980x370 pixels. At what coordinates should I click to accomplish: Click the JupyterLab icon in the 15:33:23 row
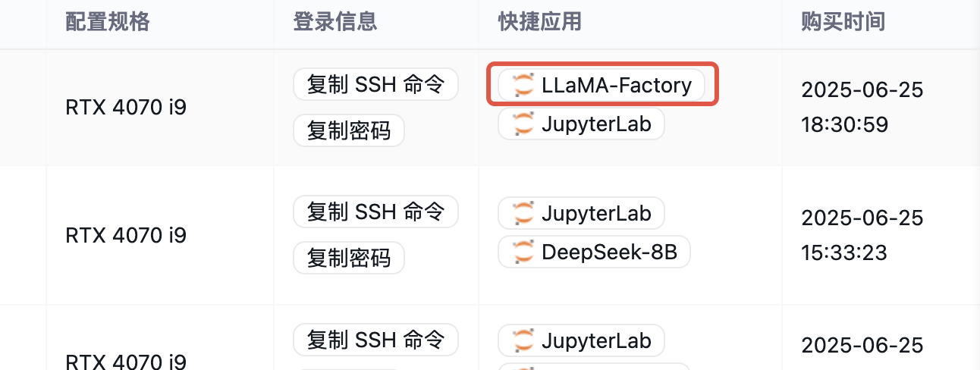[523, 213]
